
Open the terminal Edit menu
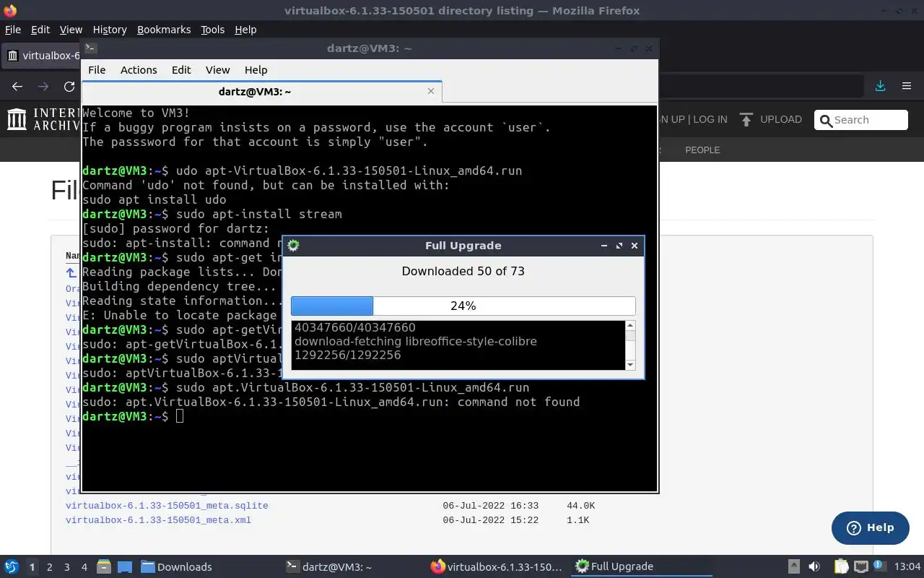pos(181,69)
